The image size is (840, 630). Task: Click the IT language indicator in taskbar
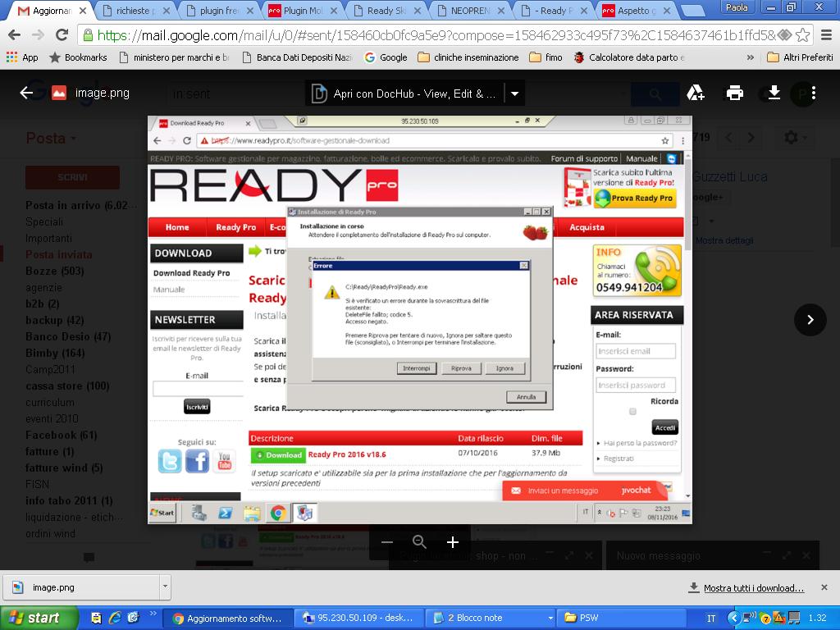click(711, 619)
